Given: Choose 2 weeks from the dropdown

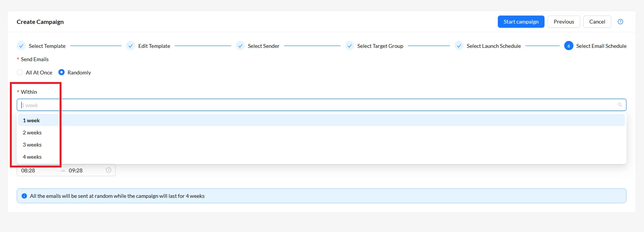Looking at the screenshot, I should 322,133.
